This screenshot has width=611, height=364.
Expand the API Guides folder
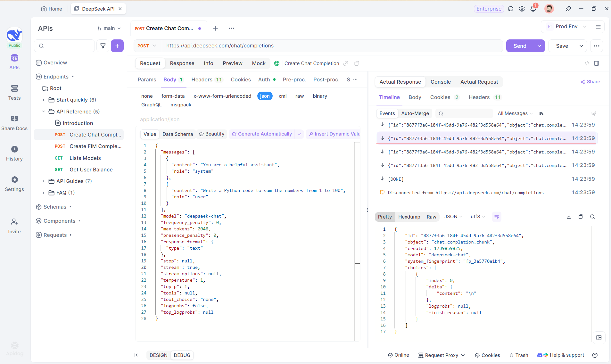coord(44,181)
